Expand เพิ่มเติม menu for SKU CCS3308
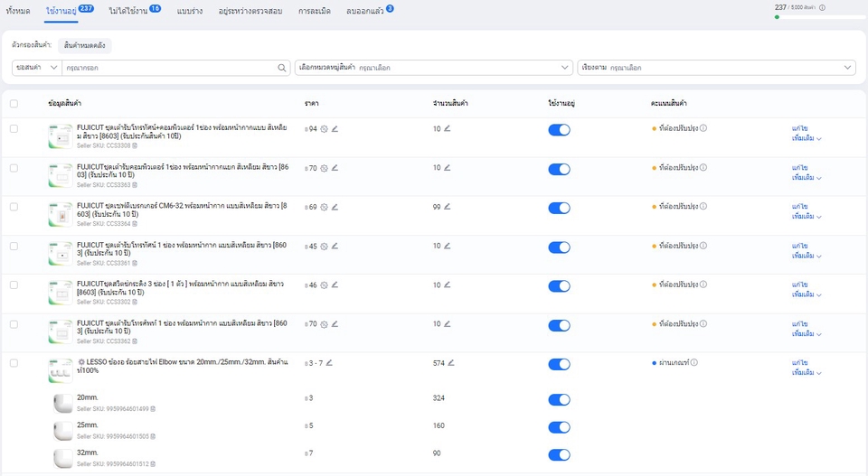868x476 pixels. tap(807, 138)
